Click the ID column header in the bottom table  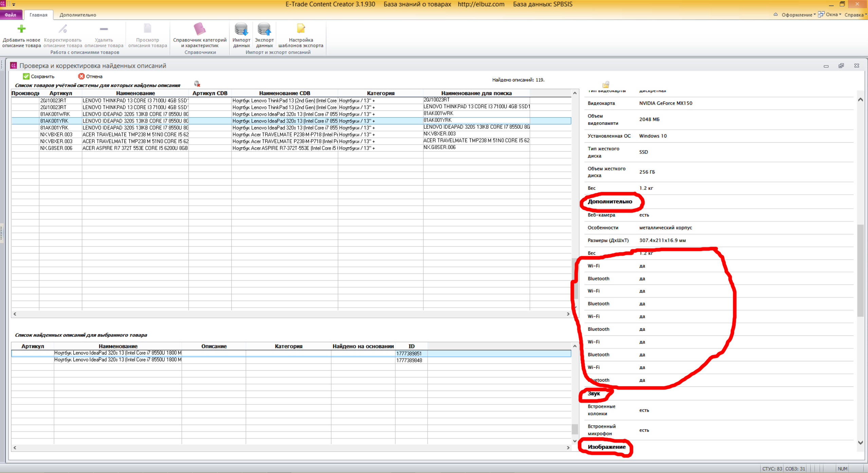(x=411, y=346)
